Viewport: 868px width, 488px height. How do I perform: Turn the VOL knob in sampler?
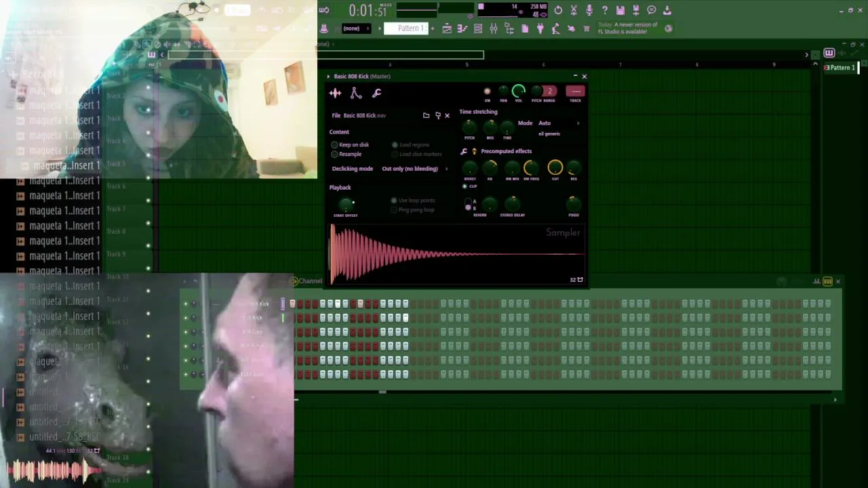click(519, 91)
